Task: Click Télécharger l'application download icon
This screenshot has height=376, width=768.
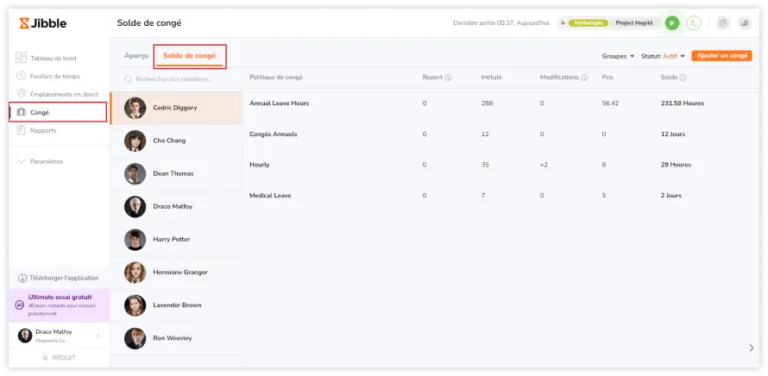Action: (x=23, y=278)
